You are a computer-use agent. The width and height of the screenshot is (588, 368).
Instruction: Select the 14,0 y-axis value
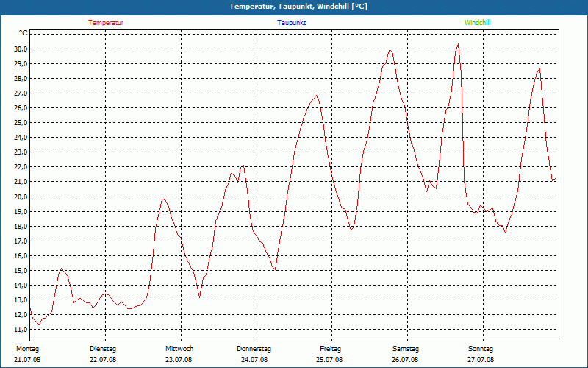[21, 285]
